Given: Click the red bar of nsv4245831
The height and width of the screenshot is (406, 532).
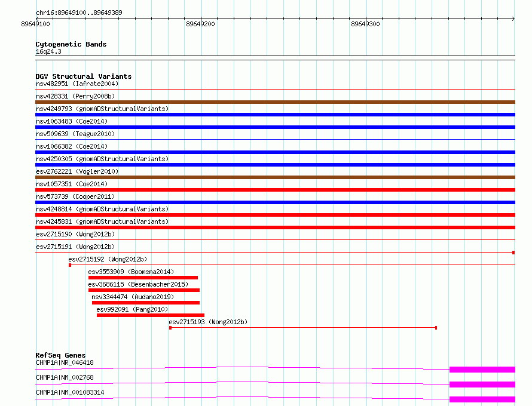Looking at the screenshot, I should point(275,227).
